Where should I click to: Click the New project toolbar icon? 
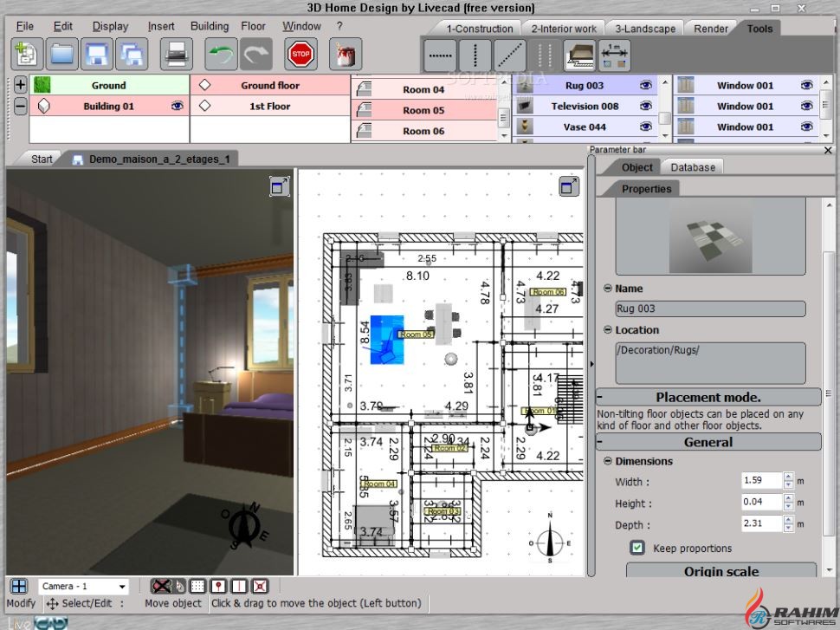tap(27, 54)
